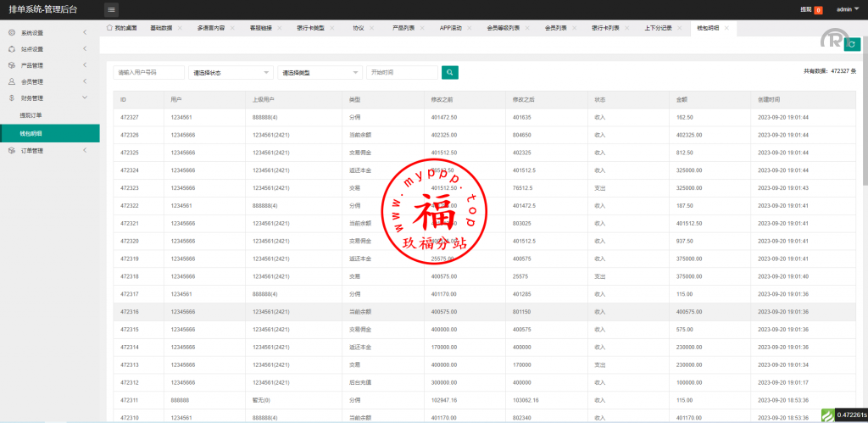Toggle the sidebar hamburger menu icon
This screenshot has width=868, height=423.
(x=112, y=9)
